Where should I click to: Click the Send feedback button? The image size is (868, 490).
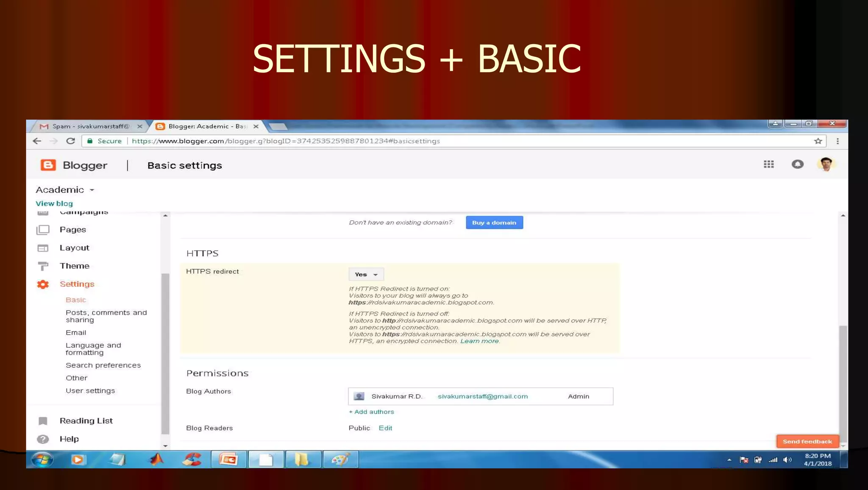coord(807,442)
